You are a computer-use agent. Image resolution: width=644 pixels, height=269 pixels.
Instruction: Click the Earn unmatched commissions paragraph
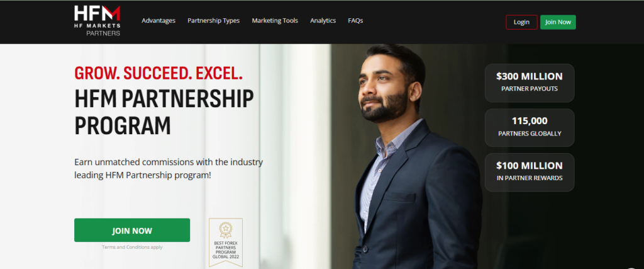pos(169,169)
